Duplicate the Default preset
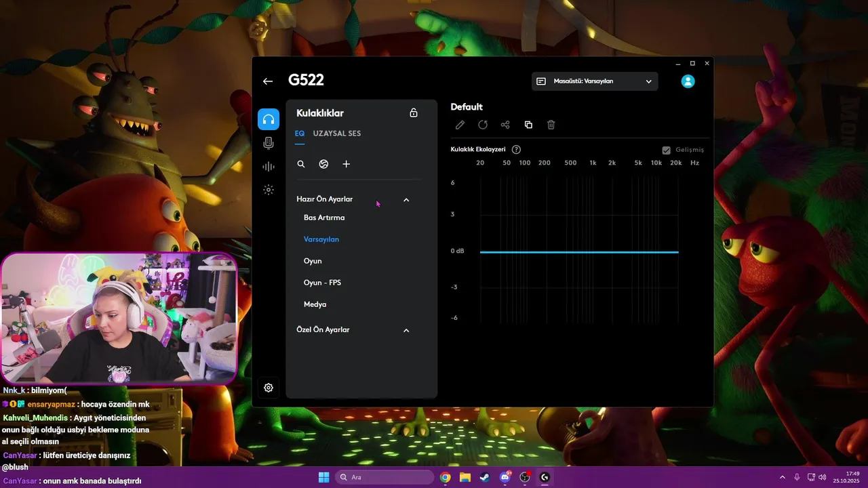This screenshot has height=488, width=868. tap(528, 125)
